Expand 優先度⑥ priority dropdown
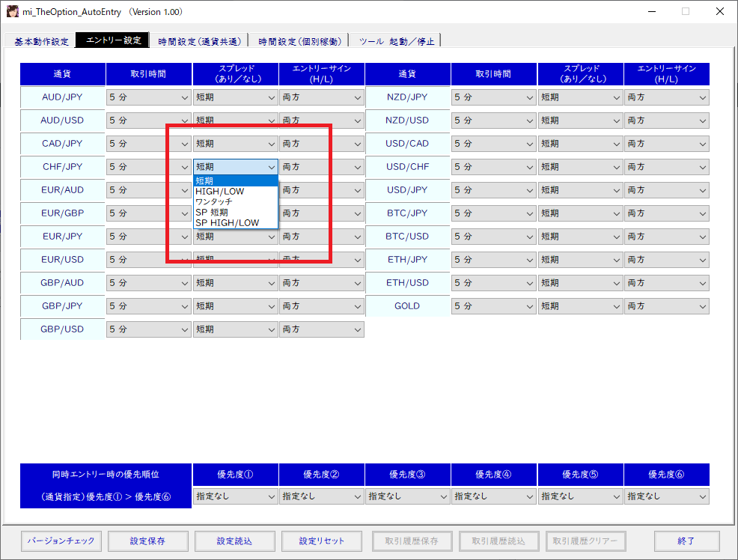The image size is (738, 560). click(x=666, y=496)
